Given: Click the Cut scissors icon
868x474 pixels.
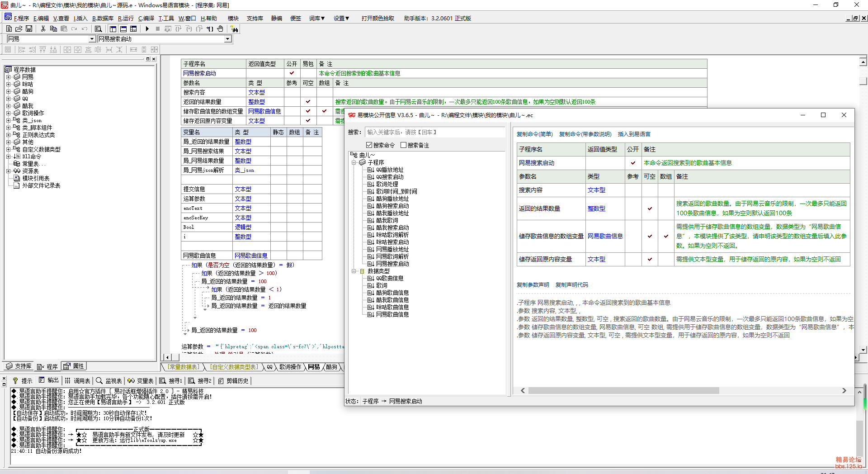Looking at the screenshot, I should tap(43, 28).
